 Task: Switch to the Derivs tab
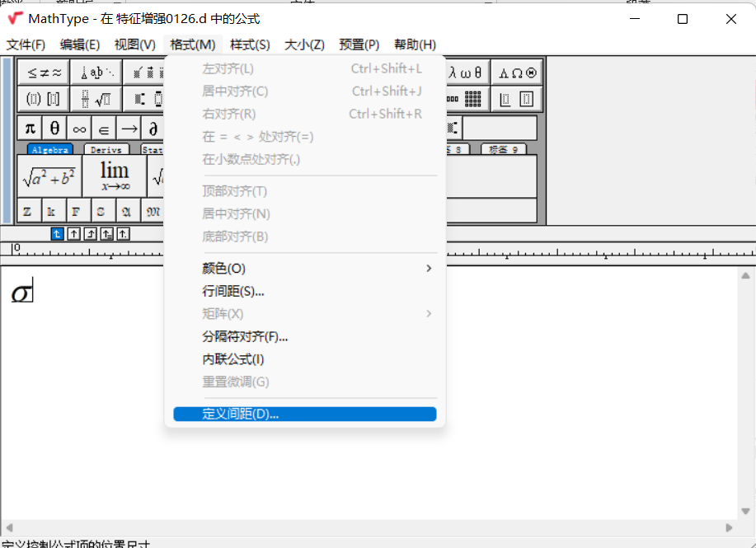tap(106, 149)
